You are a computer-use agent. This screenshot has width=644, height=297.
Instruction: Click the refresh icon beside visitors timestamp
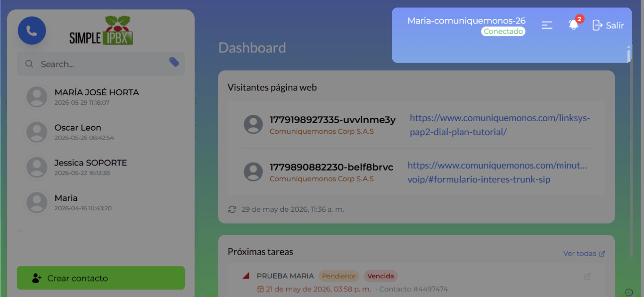(232, 209)
